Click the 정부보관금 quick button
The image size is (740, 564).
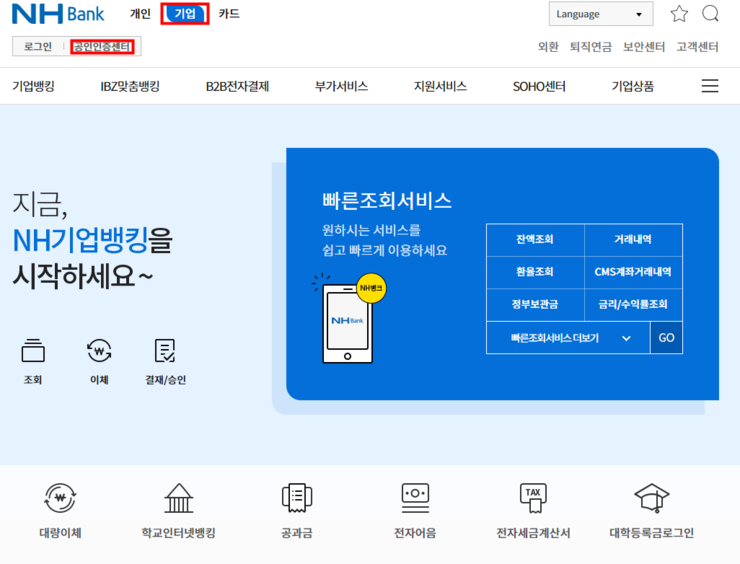(535, 305)
